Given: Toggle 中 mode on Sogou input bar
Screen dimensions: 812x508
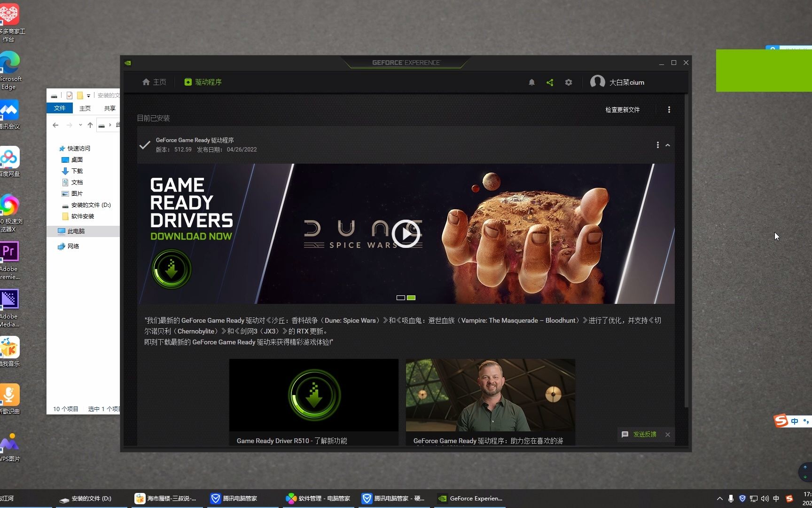Looking at the screenshot, I should pyautogui.click(x=795, y=421).
